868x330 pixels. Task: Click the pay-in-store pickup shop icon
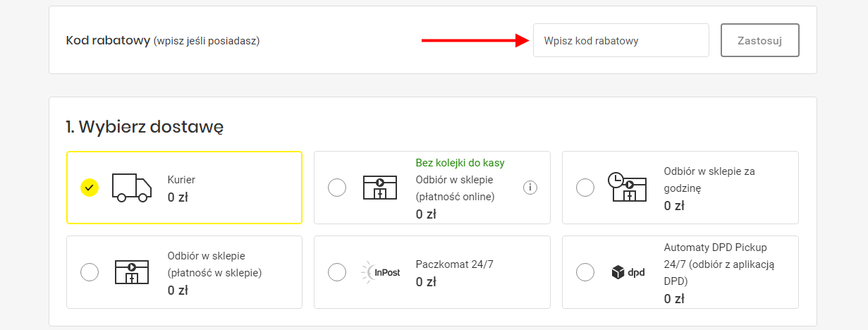point(132,272)
